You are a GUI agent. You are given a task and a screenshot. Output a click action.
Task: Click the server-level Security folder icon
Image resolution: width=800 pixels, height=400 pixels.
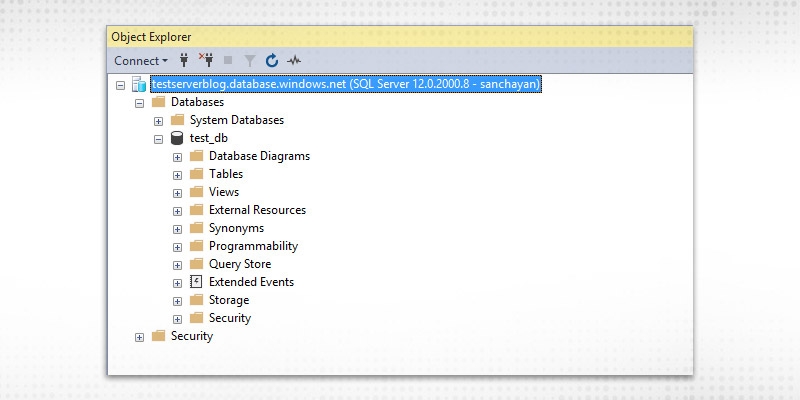coord(159,336)
